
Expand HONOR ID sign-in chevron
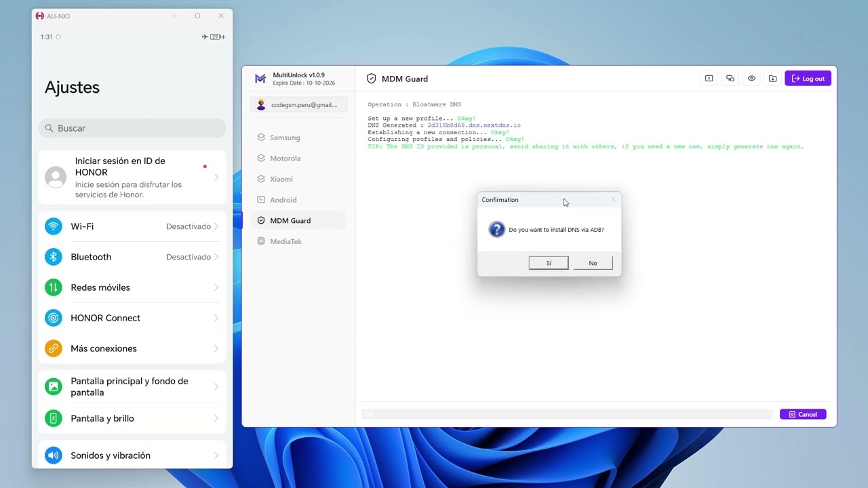[216, 178]
